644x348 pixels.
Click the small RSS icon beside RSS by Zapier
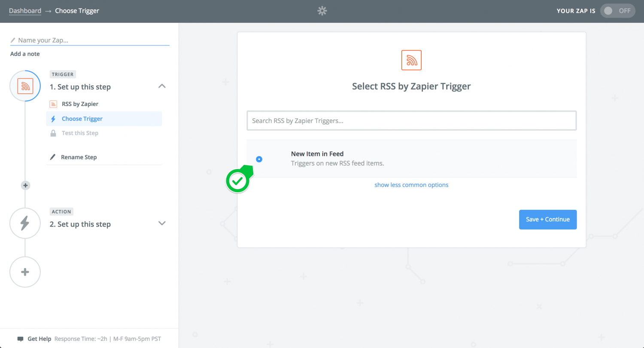click(x=53, y=104)
